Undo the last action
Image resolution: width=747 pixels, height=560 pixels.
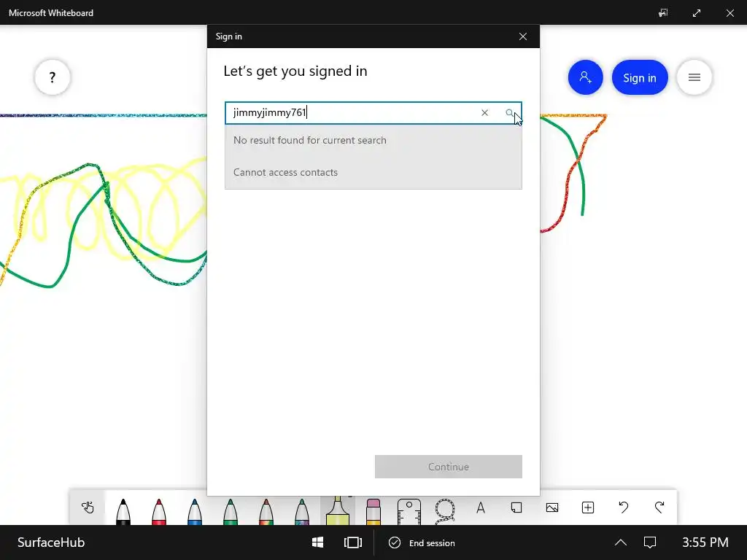[x=624, y=507]
